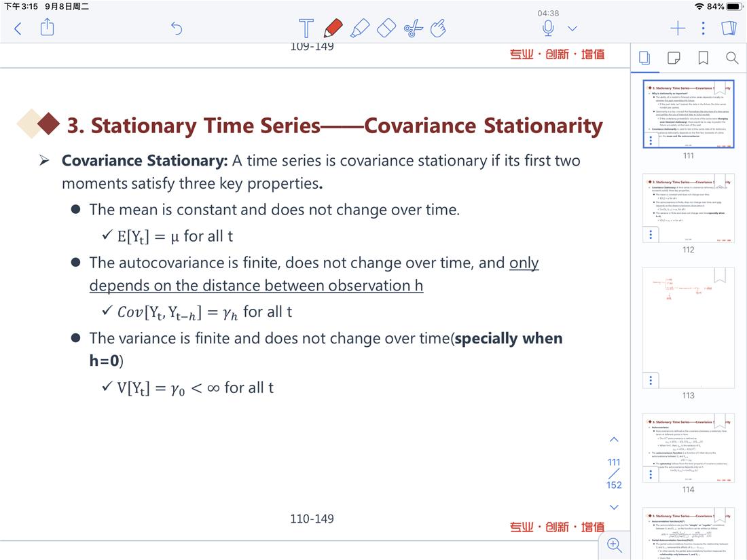Tap the zoom magnifier icon
The height and width of the screenshot is (560, 747).
614,544
